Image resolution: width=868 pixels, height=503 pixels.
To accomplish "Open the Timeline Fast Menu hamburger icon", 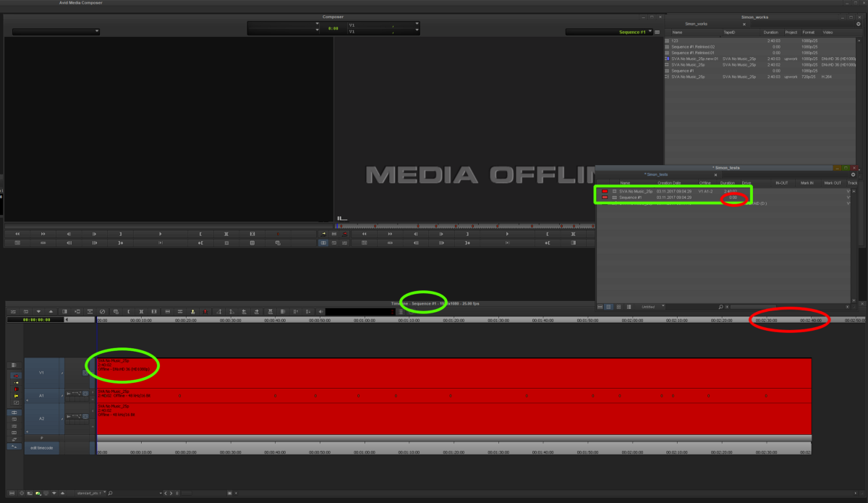I will (x=14, y=365).
